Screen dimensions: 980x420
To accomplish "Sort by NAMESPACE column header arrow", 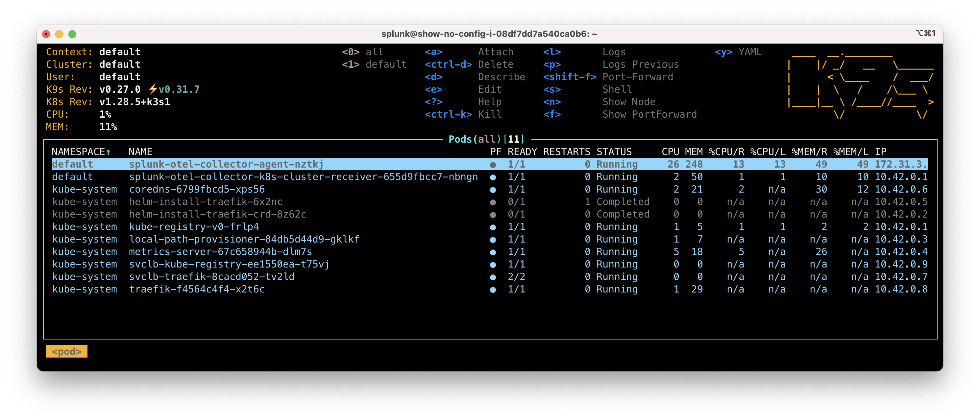I will 108,152.
